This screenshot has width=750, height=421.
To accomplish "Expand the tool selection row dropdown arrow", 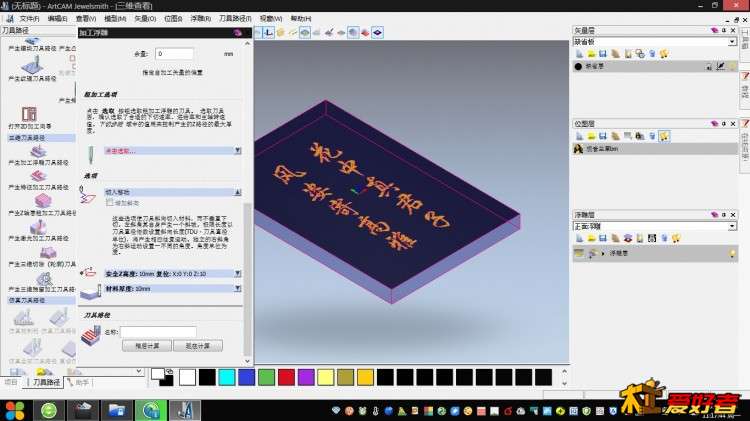I will pos(238,151).
